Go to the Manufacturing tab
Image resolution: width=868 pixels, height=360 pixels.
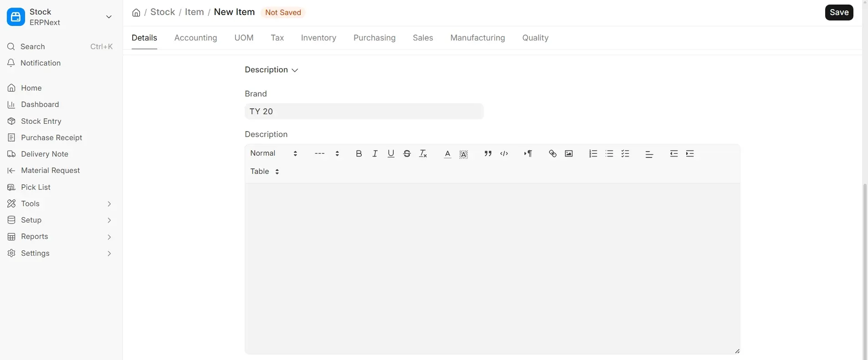click(478, 38)
